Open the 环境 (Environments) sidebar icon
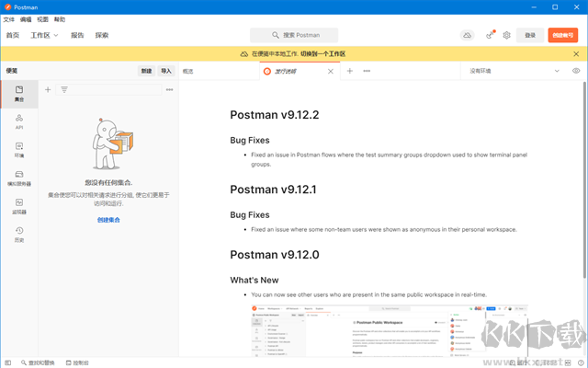 pyautogui.click(x=19, y=150)
